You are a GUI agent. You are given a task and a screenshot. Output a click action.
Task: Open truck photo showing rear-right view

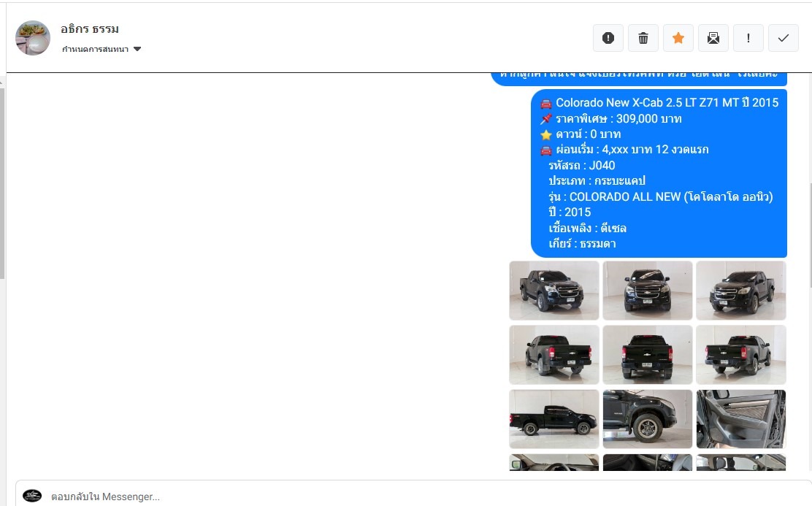[x=741, y=355]
